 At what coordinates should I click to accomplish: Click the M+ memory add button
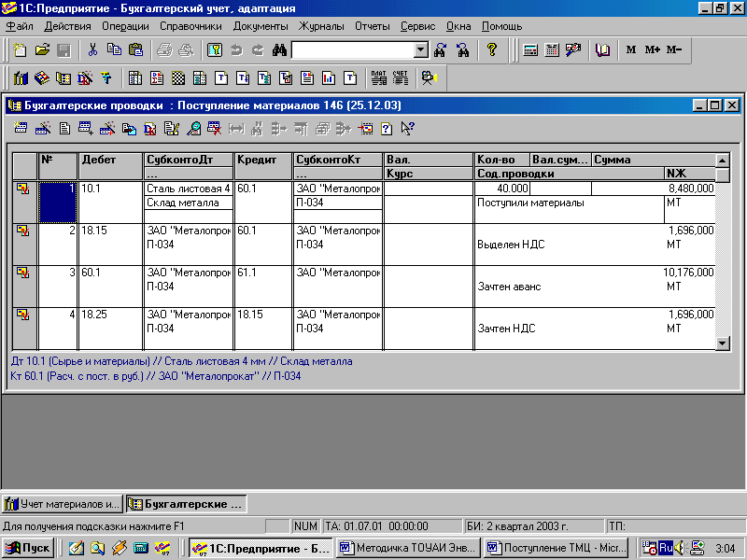(652, 49)
